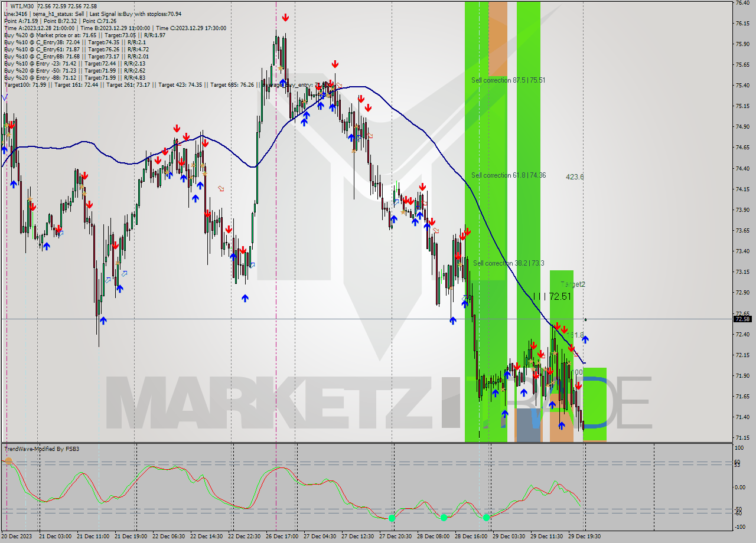Click the Target2 label

[573, 284]
